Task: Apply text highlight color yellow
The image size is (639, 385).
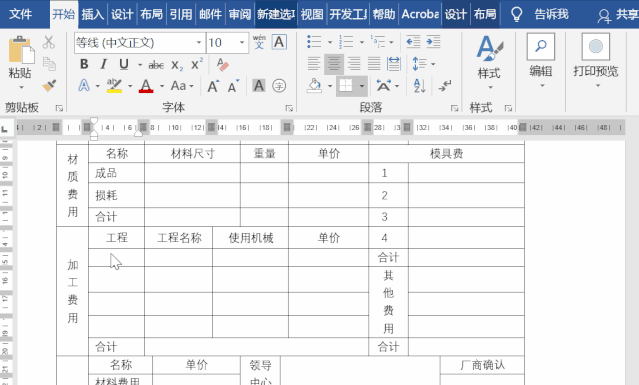Action: click(114, 86)
